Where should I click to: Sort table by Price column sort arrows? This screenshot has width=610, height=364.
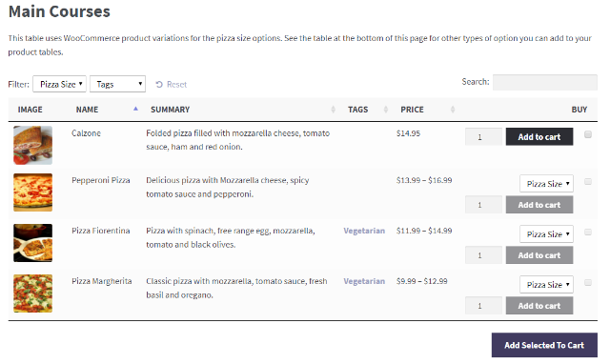(453, 110)
